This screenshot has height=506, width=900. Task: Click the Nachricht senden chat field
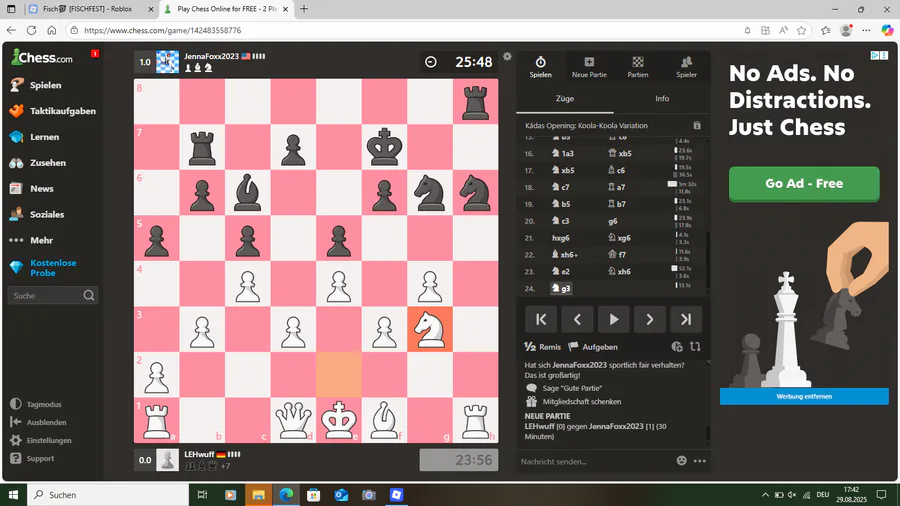pos(594,461)
